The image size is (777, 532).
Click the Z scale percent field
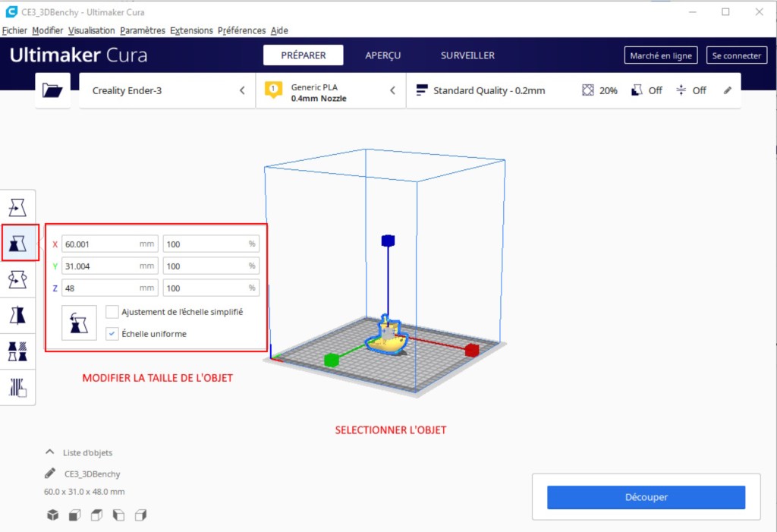click(211, 288)
